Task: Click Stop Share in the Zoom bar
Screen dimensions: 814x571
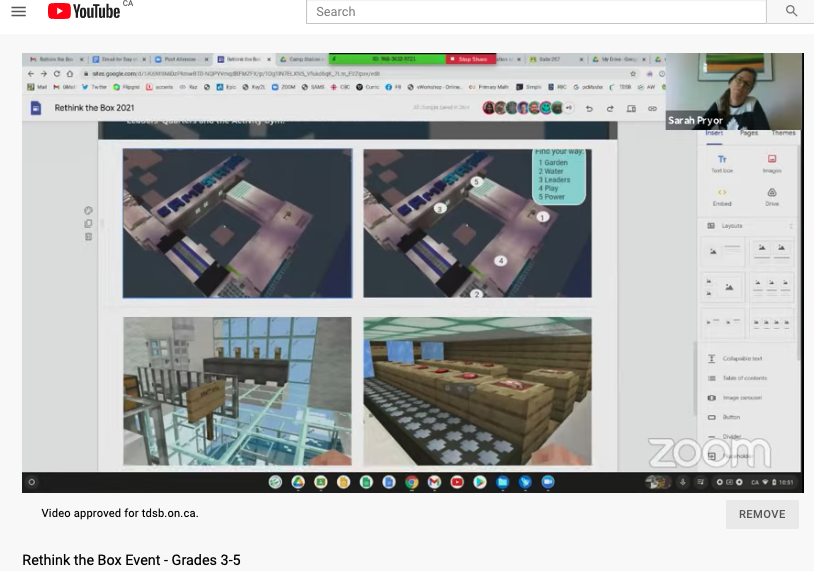Action: tap(470, 59)
